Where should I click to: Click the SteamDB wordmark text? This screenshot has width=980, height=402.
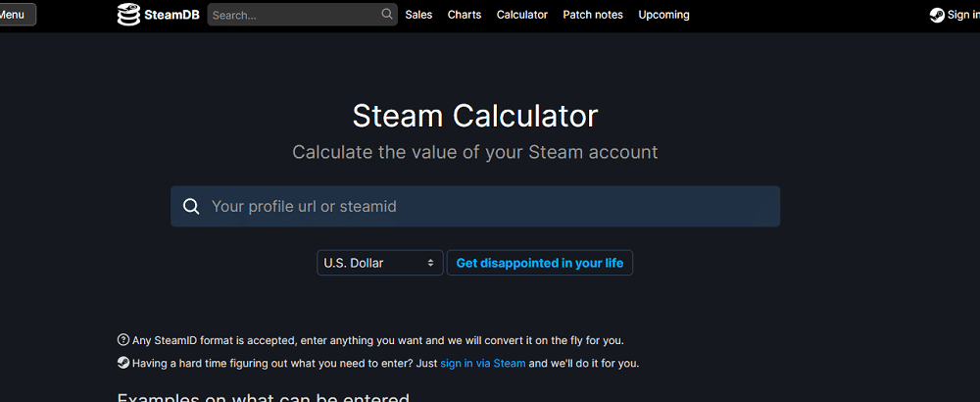[171, 15]
